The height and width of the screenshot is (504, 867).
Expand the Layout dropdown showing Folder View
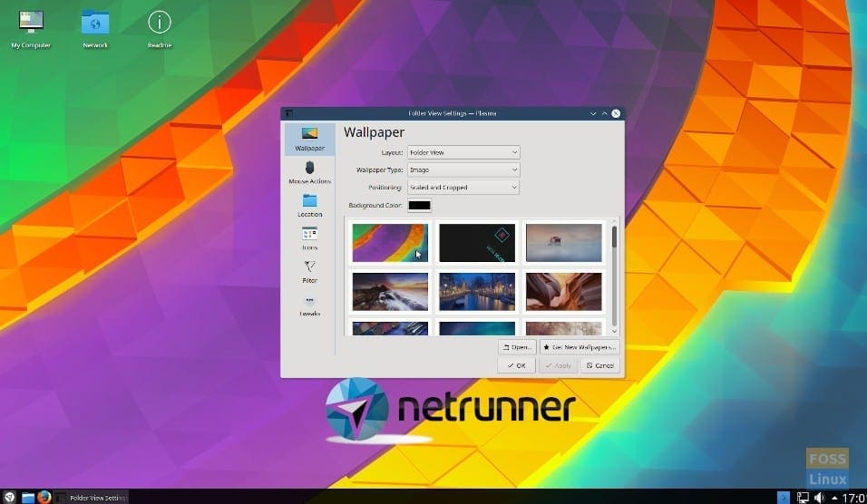pos(463,152)
